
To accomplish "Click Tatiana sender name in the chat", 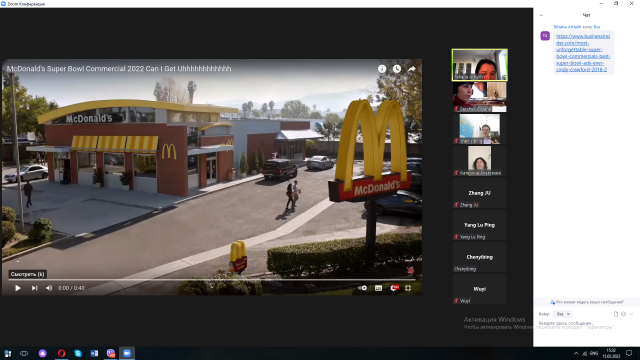I will tap(567, 27).
